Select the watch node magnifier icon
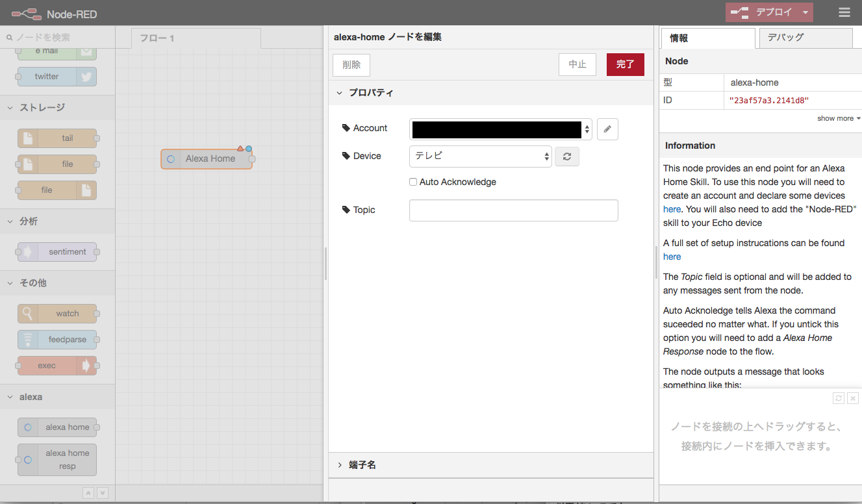This screenshot has width=862, height=504. click(x=28, y=314)
